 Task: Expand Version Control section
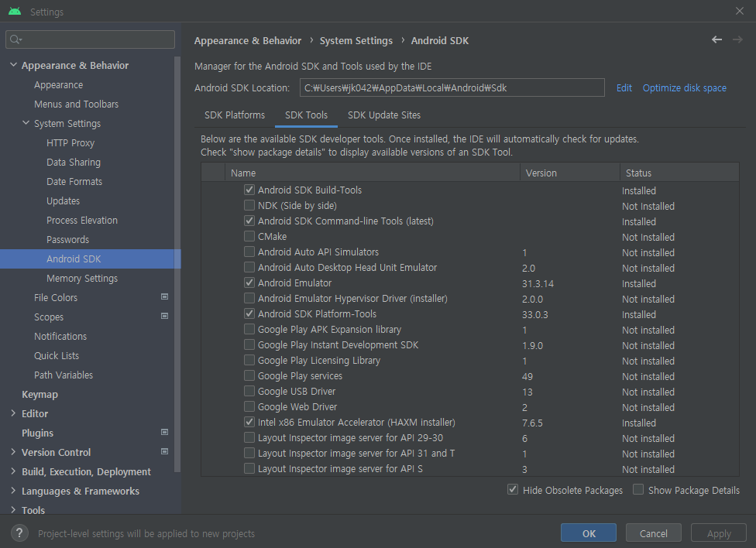tap(13, 451)
